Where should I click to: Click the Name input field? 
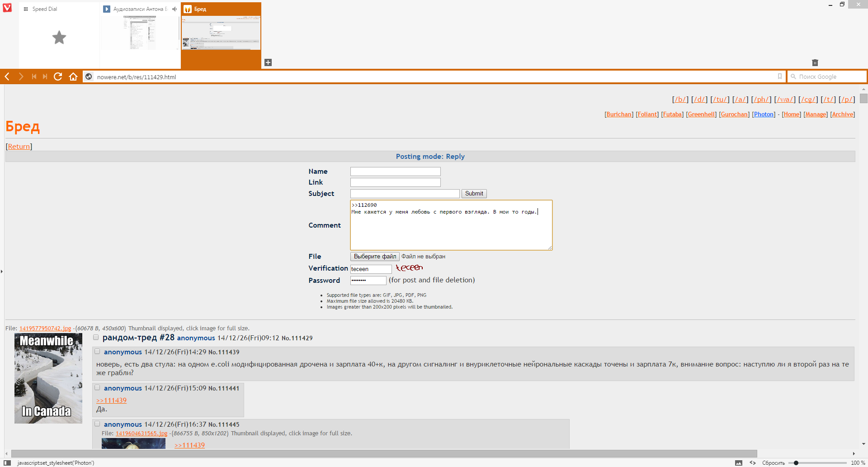[396, 172]
